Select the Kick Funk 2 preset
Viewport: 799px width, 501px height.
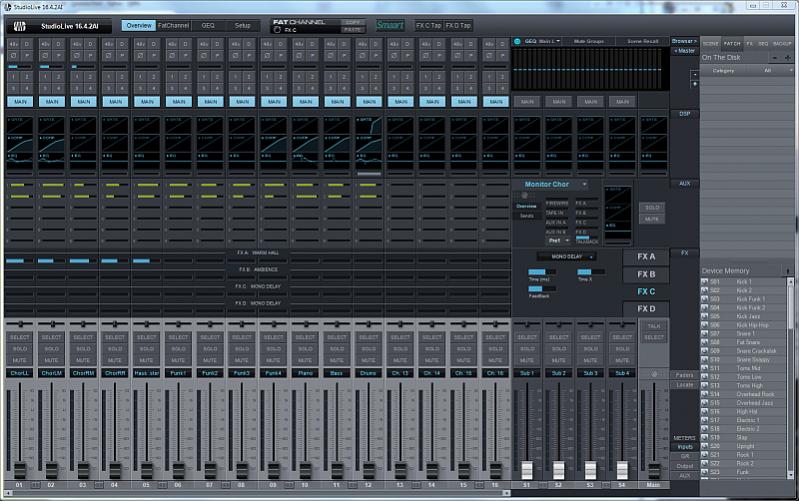pos(751,308)
